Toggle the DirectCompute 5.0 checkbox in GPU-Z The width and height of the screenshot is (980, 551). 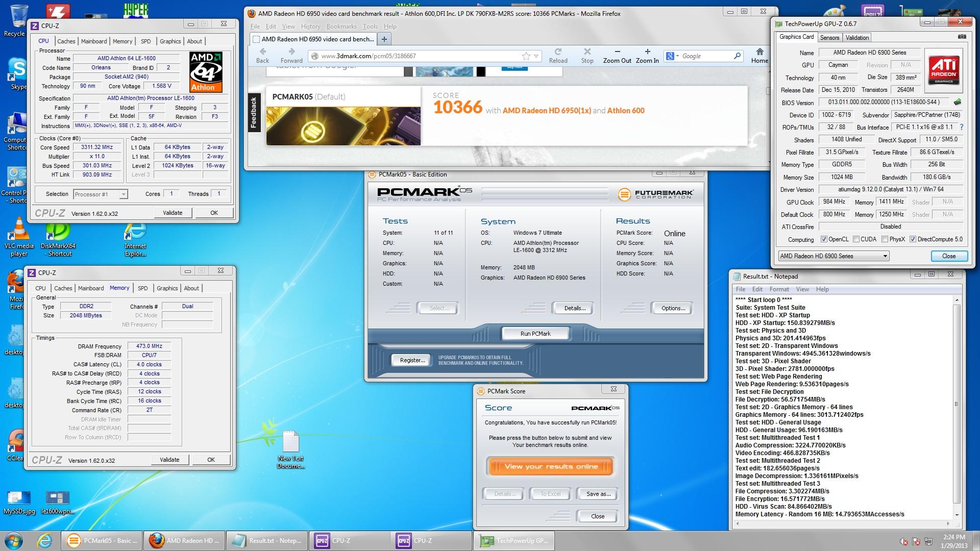click(913, 239)
